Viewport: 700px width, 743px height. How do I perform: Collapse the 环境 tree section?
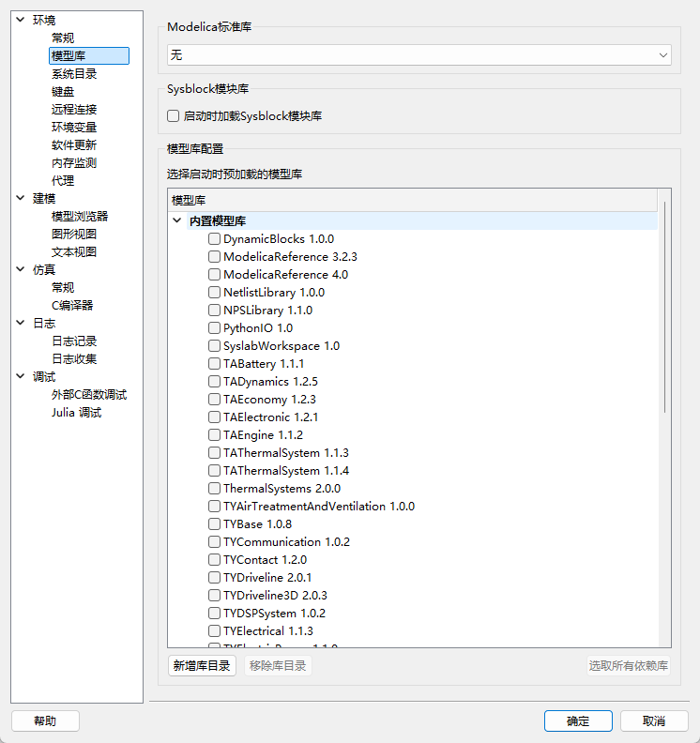pos(21,20)
